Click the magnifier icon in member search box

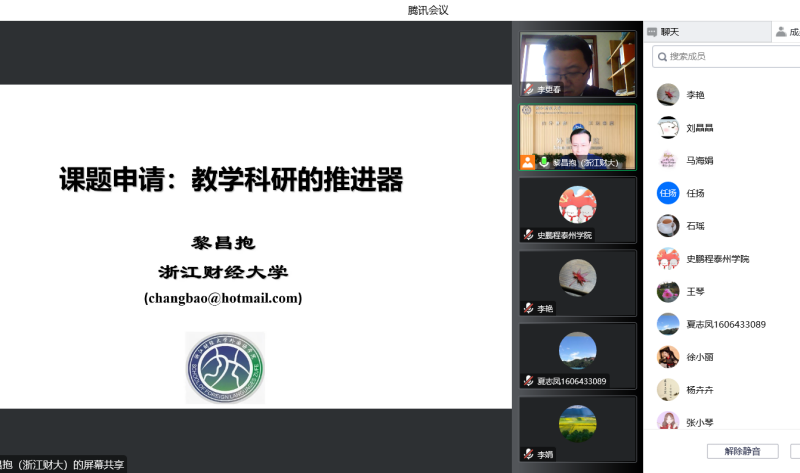(x=661, y=57)
